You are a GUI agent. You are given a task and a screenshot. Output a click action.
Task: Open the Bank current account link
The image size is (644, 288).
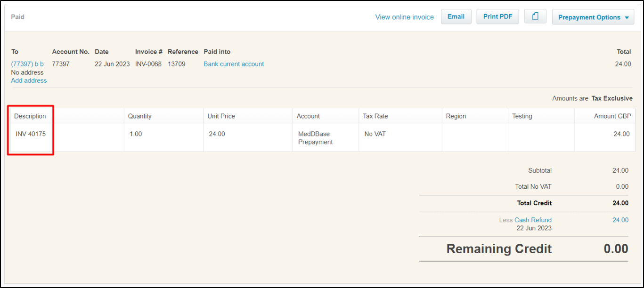tap(234, 64)
